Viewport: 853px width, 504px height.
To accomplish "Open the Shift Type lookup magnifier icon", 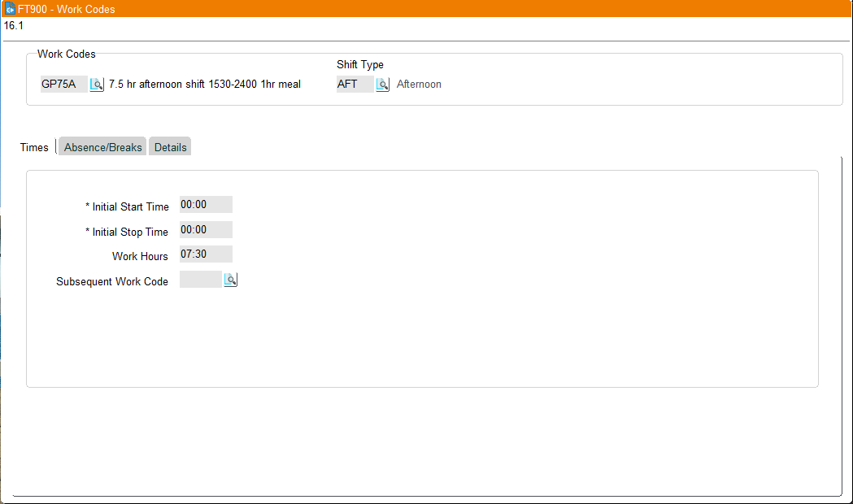I will click(382, 84).
